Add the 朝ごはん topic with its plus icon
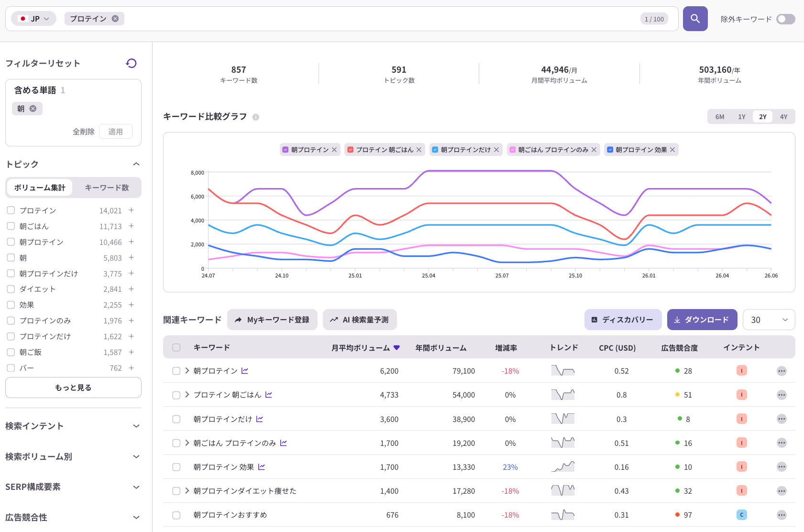This screenshot has height=532, width=804. click(x=131, y=226)
